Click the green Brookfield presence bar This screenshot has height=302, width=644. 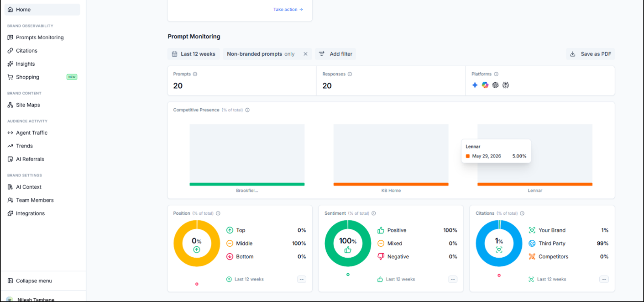pyautogui.click(x=247, y=184)
